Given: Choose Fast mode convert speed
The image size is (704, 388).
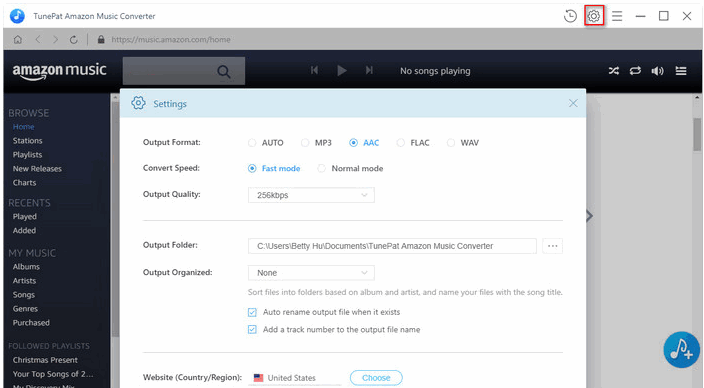Looking at the screenshot, I should point(252,168).
